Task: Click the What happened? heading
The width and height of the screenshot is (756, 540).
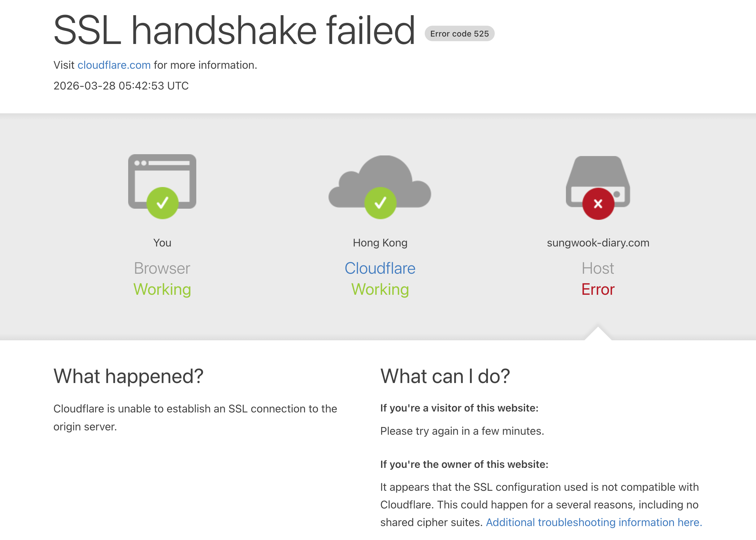Action: coord(128,376)
